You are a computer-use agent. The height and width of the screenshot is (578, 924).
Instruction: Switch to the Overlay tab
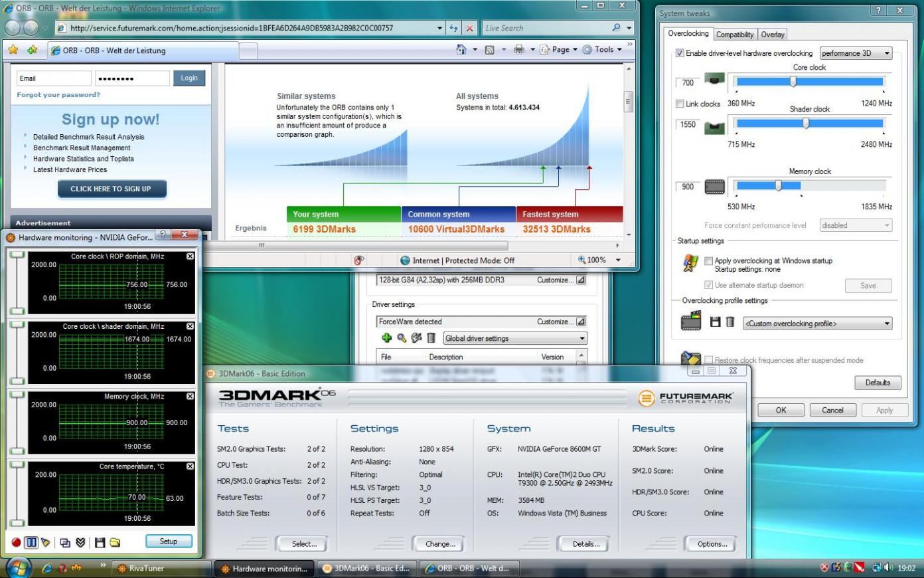[x=773, y=35]
